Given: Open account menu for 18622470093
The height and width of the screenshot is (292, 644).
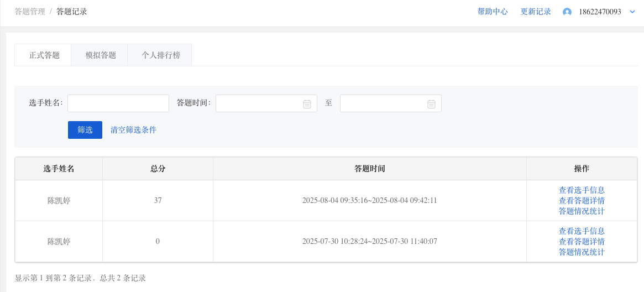Looking at the screenshot, I should tap(600, 12).
